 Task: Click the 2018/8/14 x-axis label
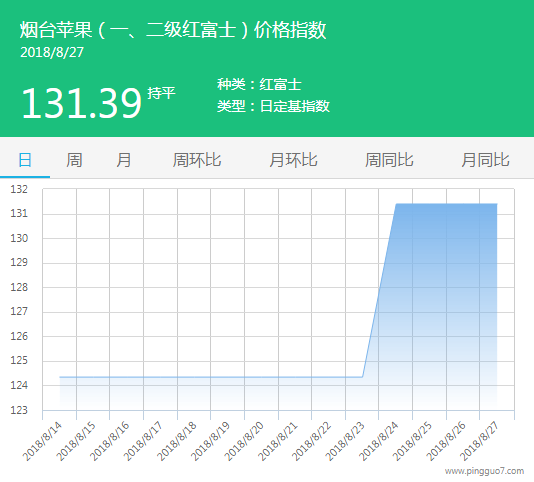click(x=42, y=441)
